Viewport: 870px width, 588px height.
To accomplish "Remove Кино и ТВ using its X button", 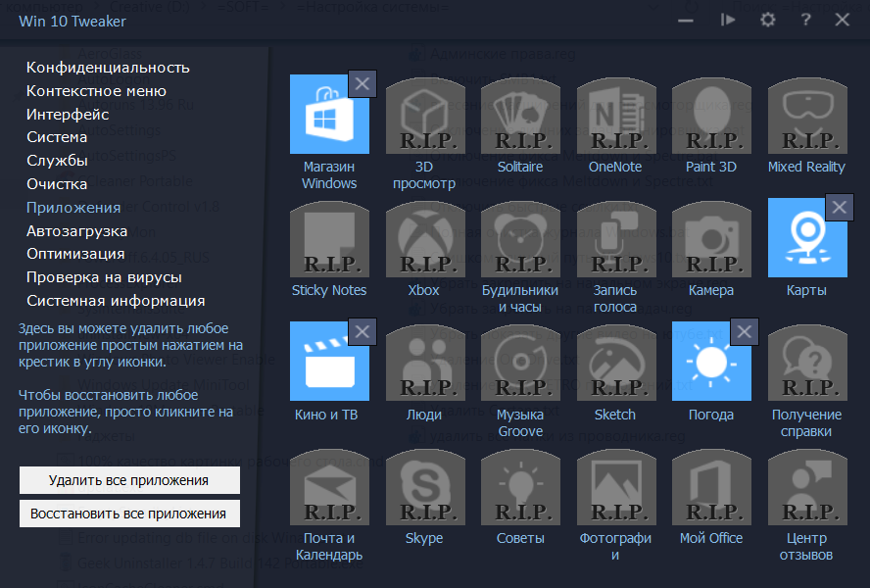I will (362, 331).
